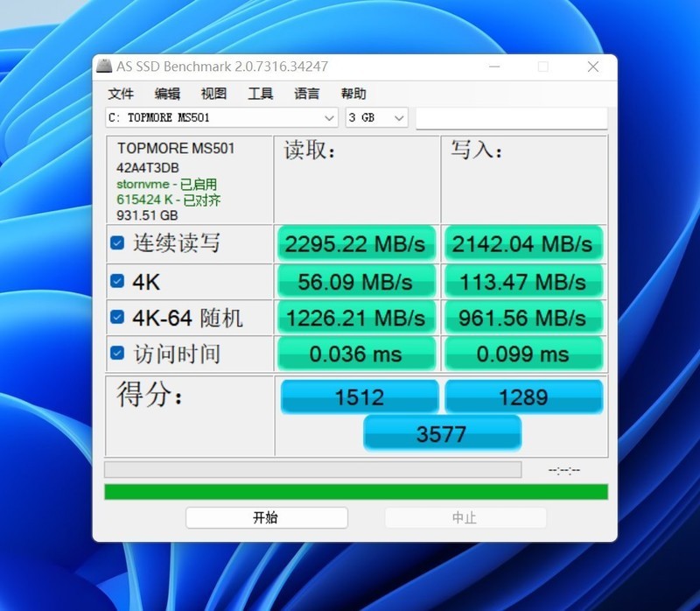Click the sequential read result 2295.22 MB/s

(x=356, y=244)
